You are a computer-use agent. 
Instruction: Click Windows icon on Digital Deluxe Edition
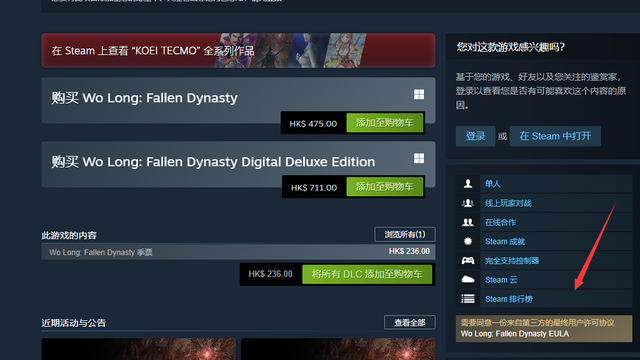419,158
